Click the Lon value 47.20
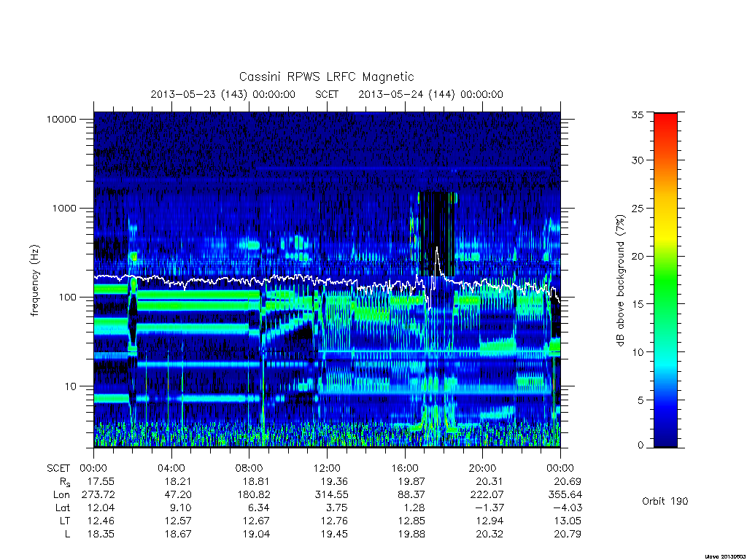747x560 pixels. (x=178, y=495)
